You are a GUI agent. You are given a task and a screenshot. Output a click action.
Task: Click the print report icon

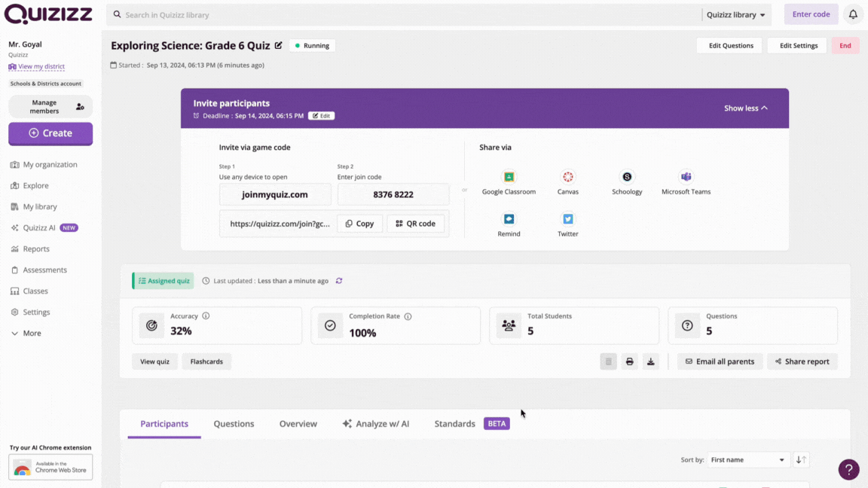(629, 361)
